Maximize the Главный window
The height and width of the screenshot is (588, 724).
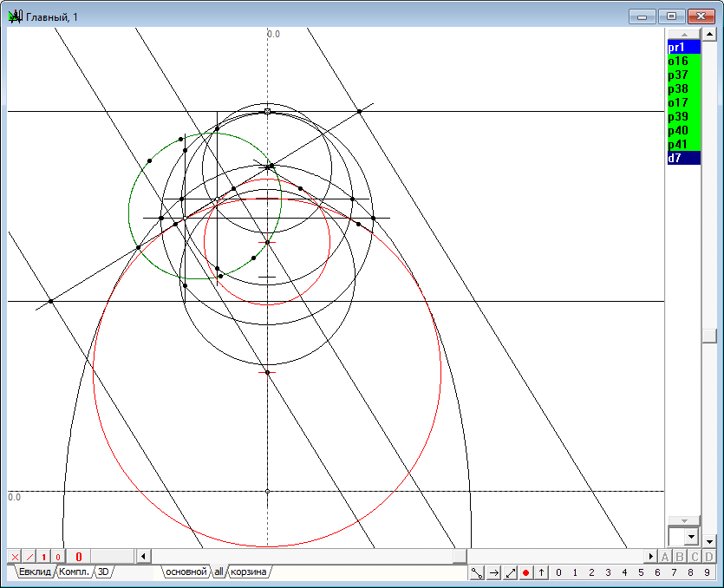(x=671, y=16)
